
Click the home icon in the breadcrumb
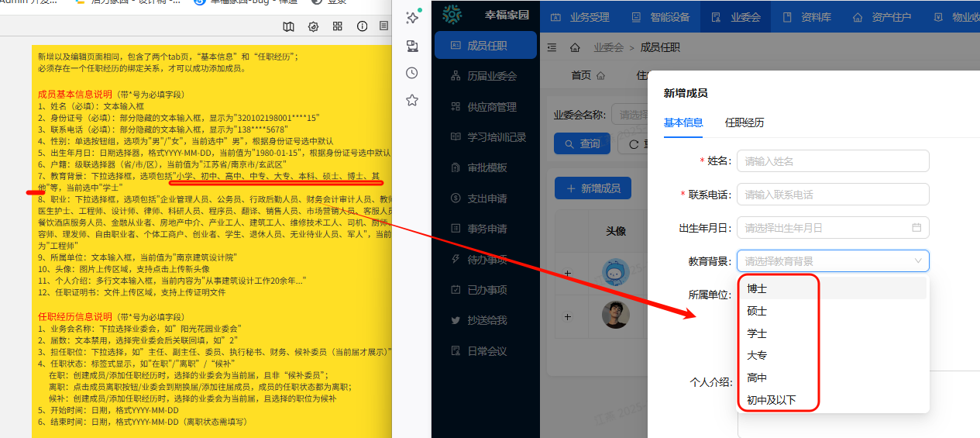tap(575, 47)
